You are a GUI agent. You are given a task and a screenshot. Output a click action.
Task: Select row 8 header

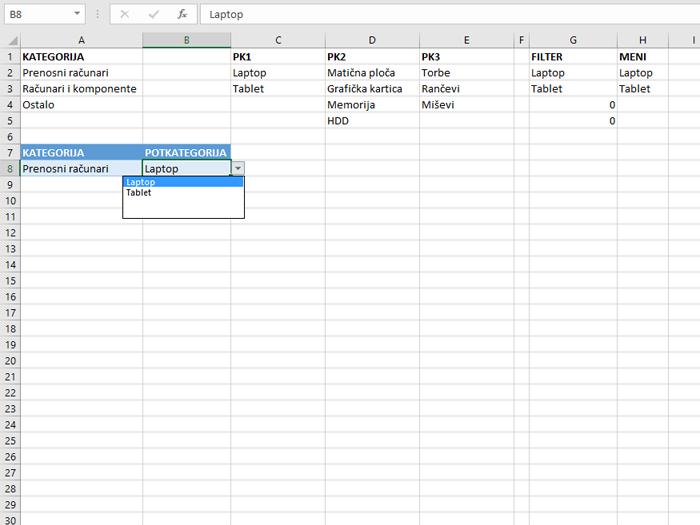(x=9, y=169)
